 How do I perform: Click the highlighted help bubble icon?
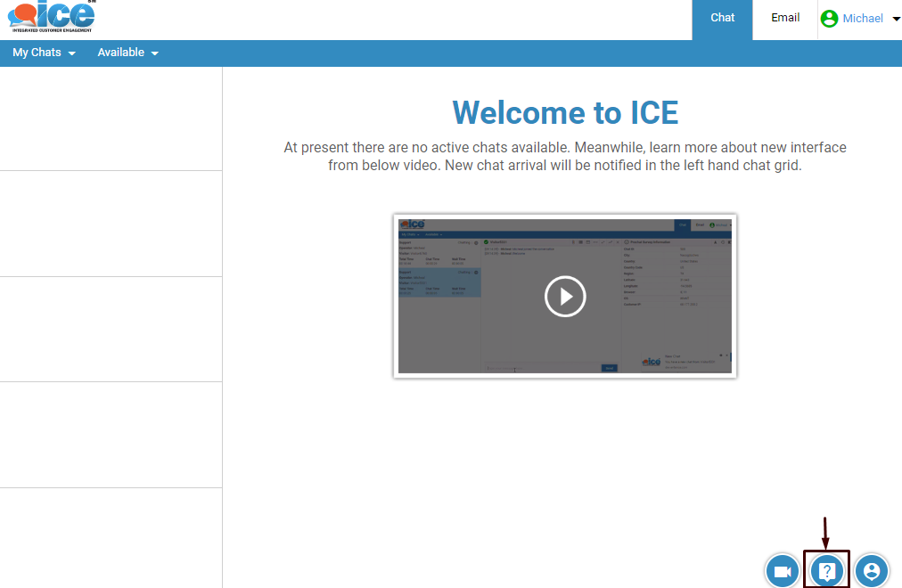[x=826, y=571]
